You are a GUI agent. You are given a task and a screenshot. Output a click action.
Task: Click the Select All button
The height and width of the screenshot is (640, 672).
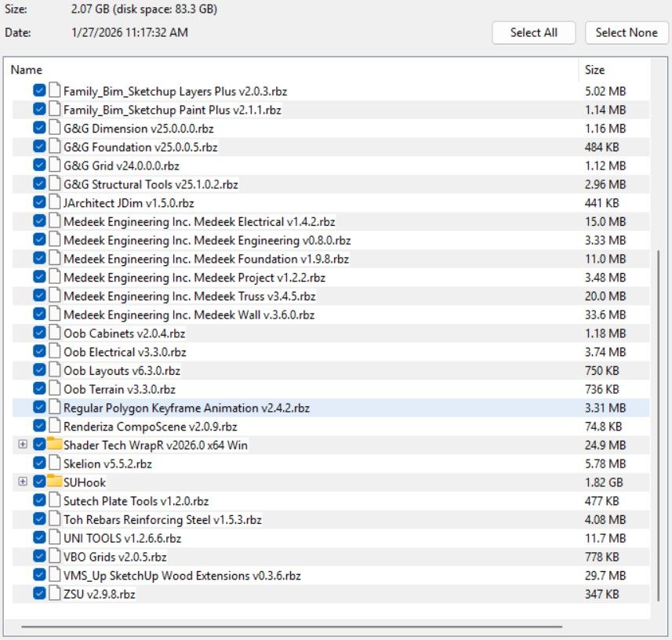[533, 33]
